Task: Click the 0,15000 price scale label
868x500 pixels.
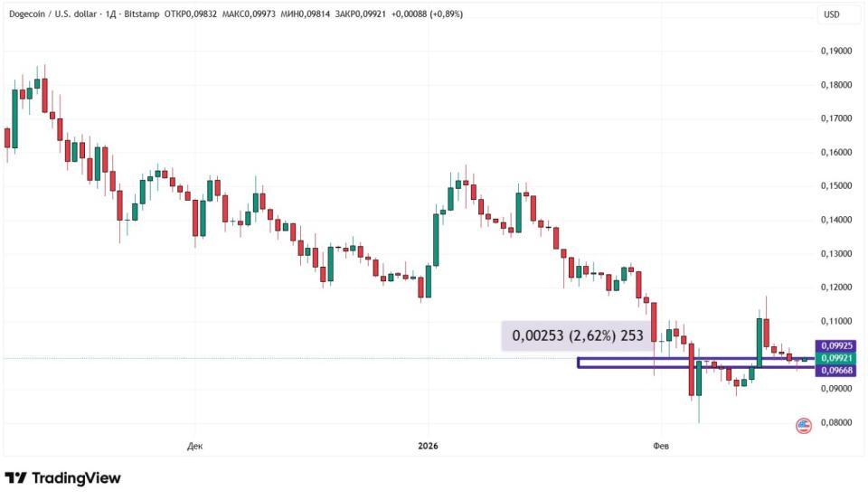Action: [x=835, y=186]
